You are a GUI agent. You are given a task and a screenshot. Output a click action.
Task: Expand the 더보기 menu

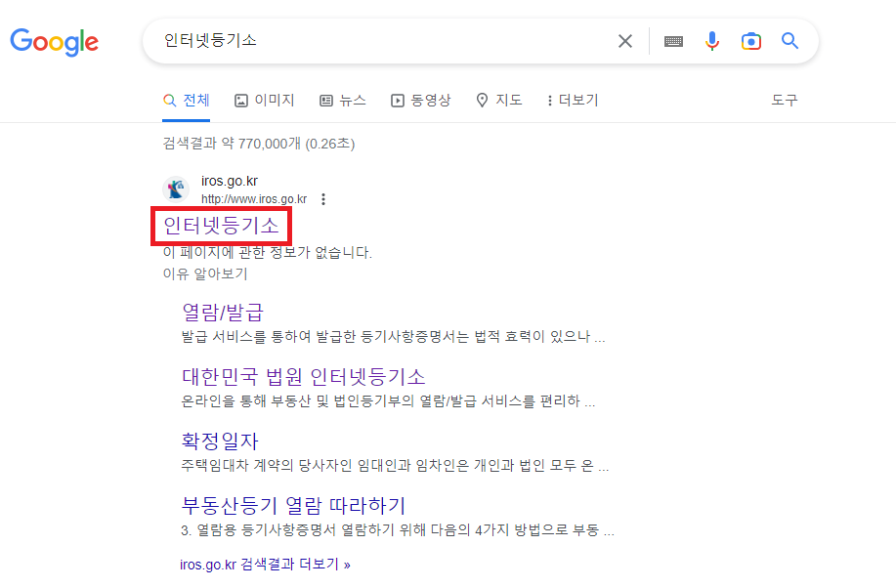click(x=573, y=101)
